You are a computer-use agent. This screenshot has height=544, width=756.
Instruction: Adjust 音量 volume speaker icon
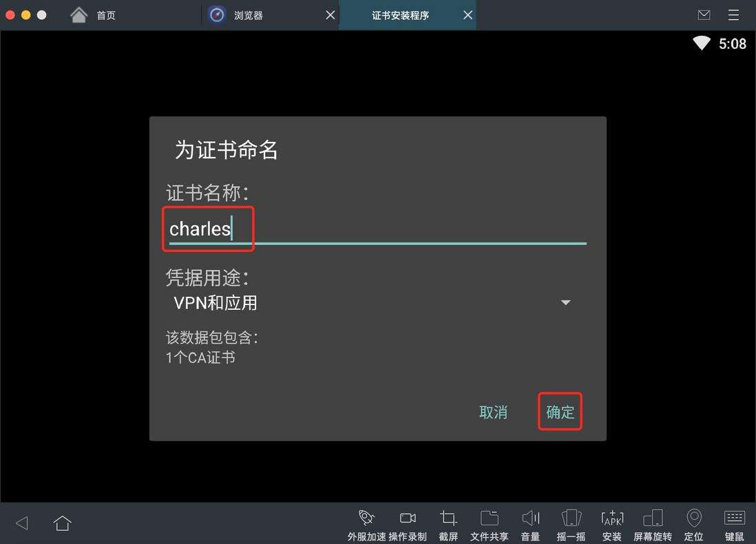click(x=530, y=525)
